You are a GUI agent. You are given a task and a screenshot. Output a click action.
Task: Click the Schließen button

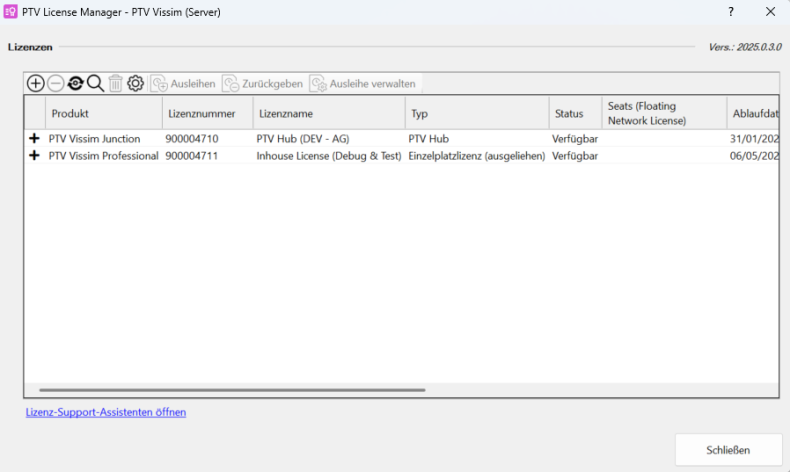click(729, 450)
